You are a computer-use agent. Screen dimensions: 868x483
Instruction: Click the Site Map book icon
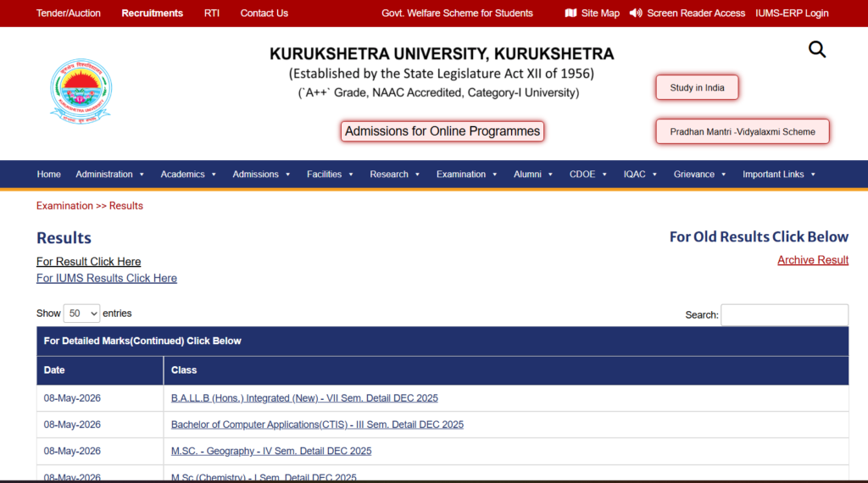(x=570, y=13)
